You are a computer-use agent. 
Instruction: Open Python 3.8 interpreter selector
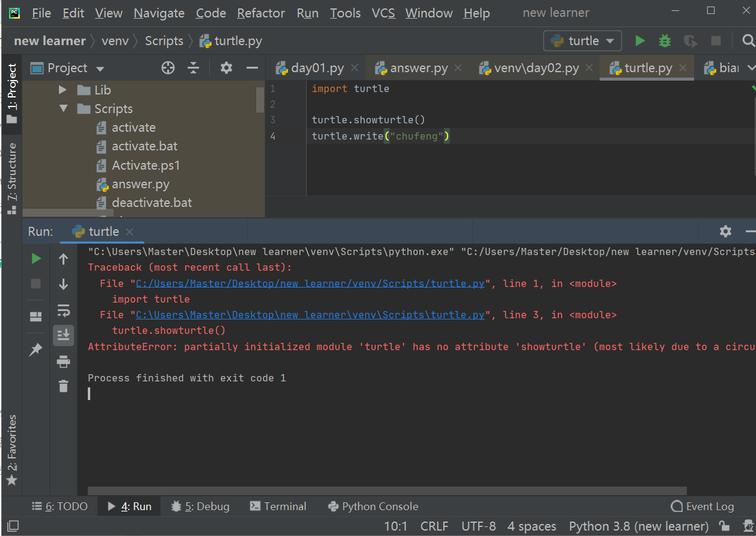coord(639,526)
